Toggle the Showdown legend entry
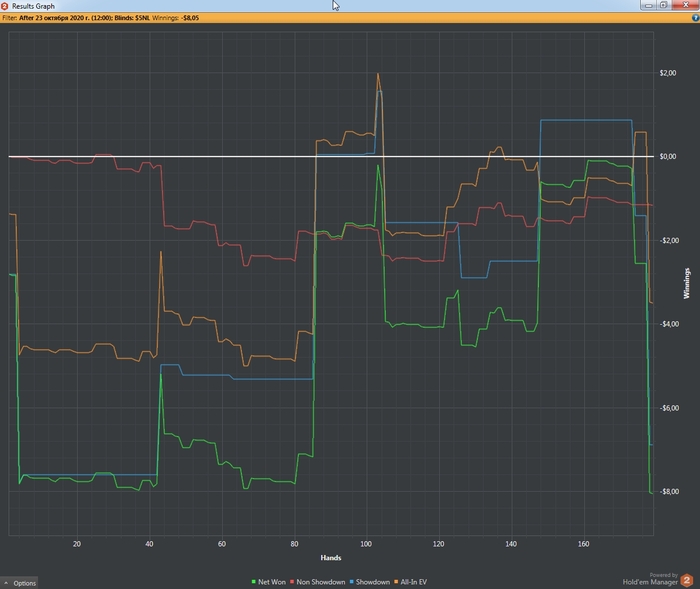The width and height of the screenshot is (700, 589). point(370,582)
